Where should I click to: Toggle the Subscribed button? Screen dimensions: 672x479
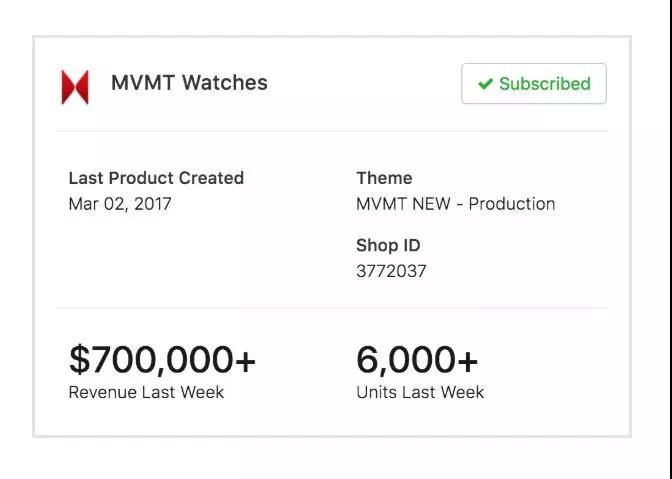pyautogui.click(x=533, y=84)
